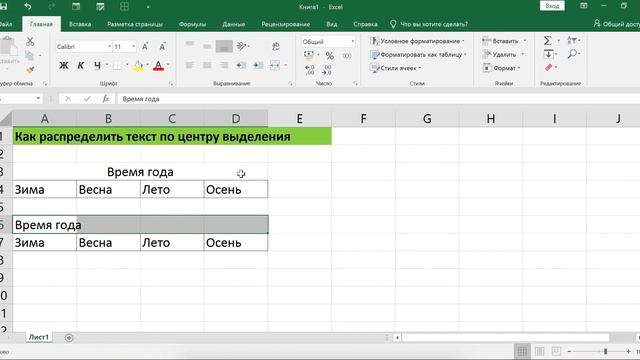Use the Clear eraser tool
Image resolution: width=640 pixels, height=360 pixels.
[548, 67]
